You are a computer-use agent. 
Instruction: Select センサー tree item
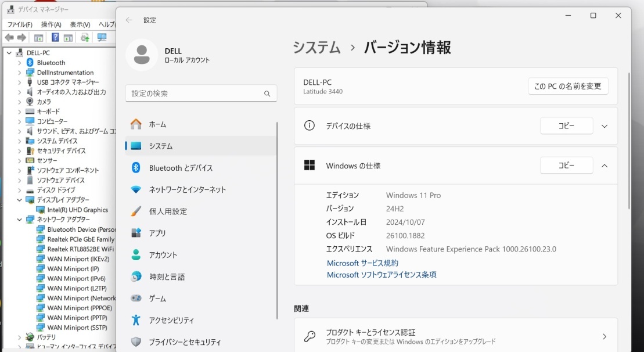click(x=47, y=160)
